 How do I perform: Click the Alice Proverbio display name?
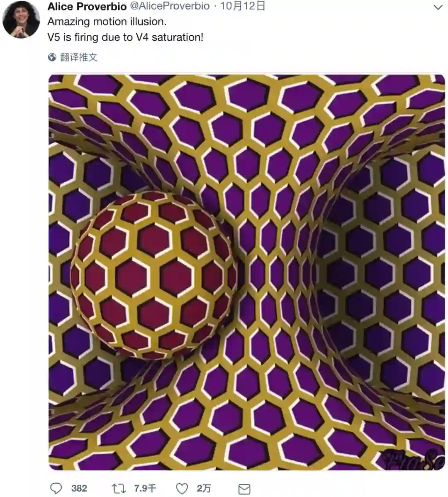[87, 6]
